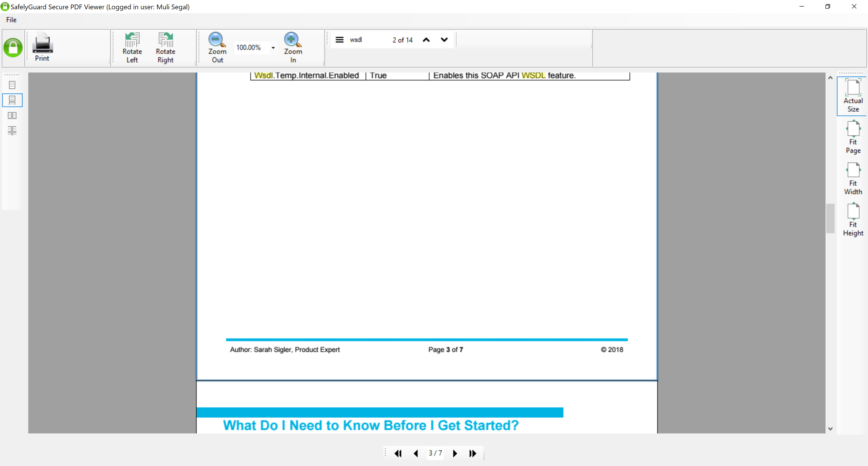This screenshot has width=868, height=466.
Task: Jump to the last page
Action: click(473, 454)
